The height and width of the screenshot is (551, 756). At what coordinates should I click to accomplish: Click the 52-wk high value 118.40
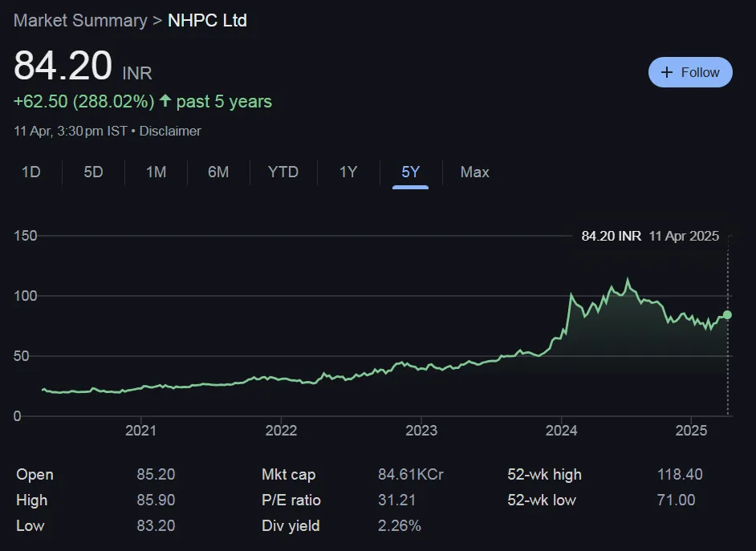coord(681,475)
